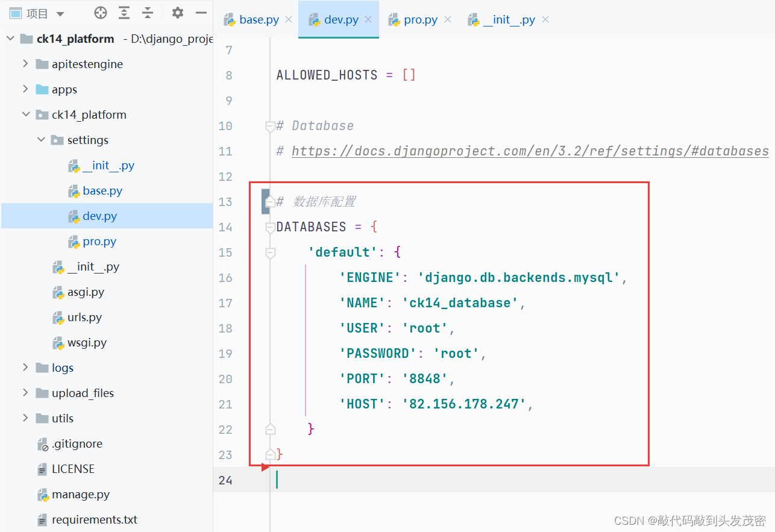
Task: Click the '82.156.178.247' host value
Action: coord(464,404)
